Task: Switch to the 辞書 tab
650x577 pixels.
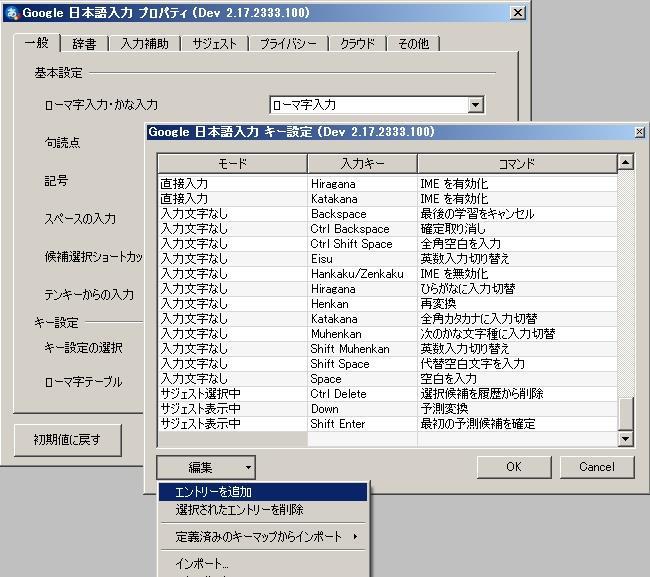Action: click(84, 44)
